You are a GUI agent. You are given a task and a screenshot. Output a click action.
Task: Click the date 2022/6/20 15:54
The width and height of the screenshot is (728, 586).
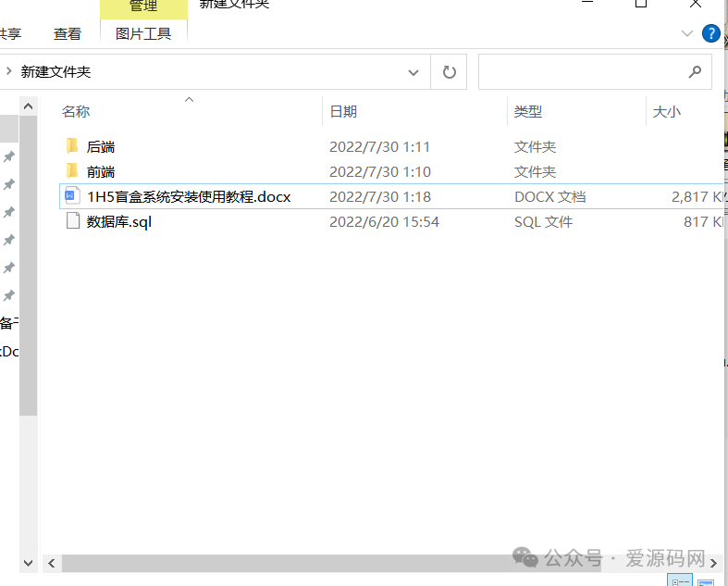[384, 221]
